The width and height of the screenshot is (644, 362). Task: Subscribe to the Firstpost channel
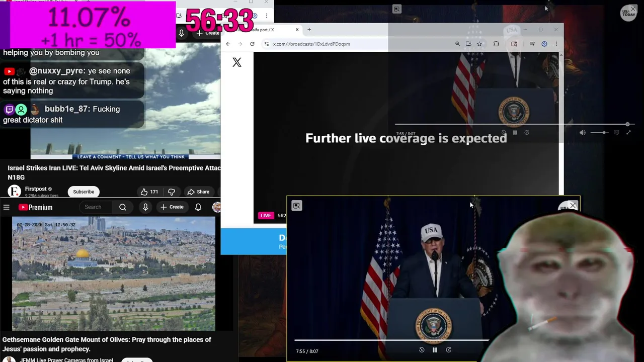click(x=84, y=192)
